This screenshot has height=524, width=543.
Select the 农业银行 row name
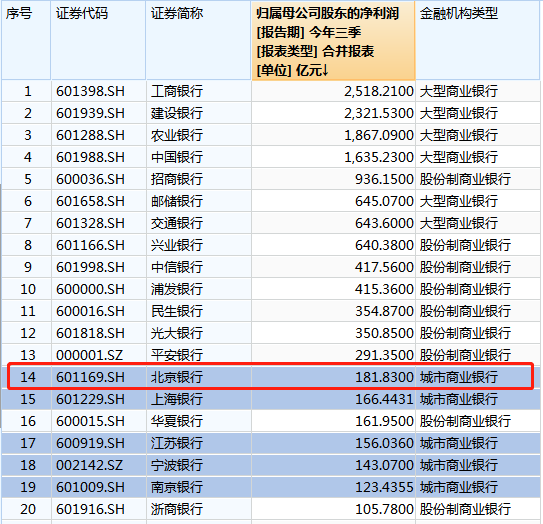(198, 135)
